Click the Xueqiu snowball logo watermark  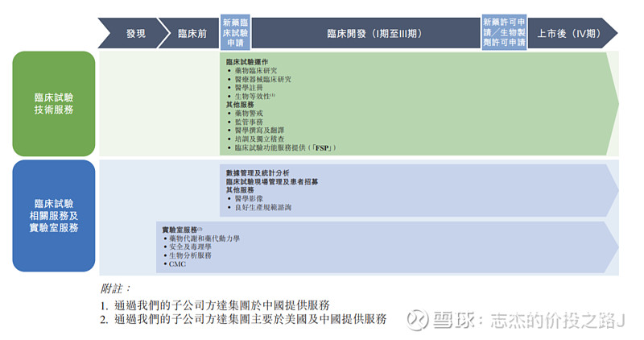(416, 319)
